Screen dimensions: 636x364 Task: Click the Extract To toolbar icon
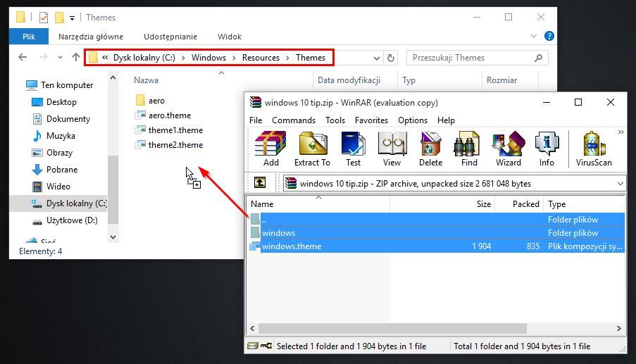click(x=312, y=149)
